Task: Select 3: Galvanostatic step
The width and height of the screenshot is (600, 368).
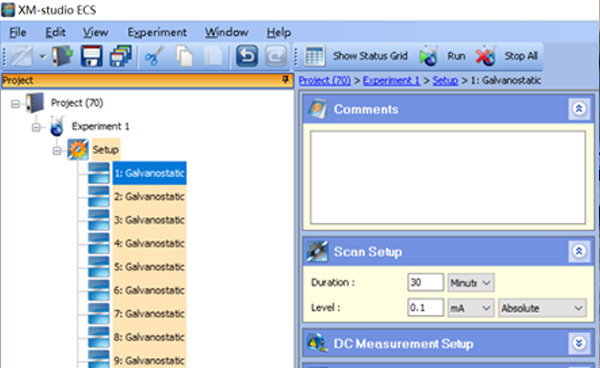Action: point(149,220)
